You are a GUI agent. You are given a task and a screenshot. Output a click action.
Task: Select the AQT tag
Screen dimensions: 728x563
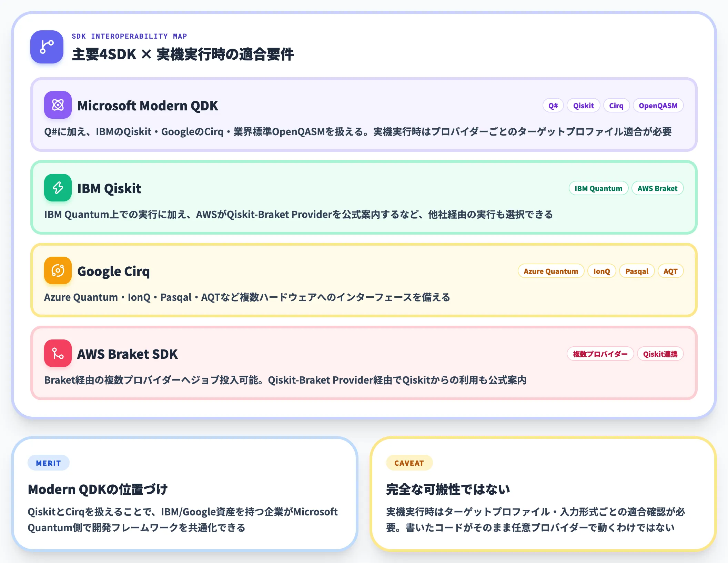tap(671, 271)
